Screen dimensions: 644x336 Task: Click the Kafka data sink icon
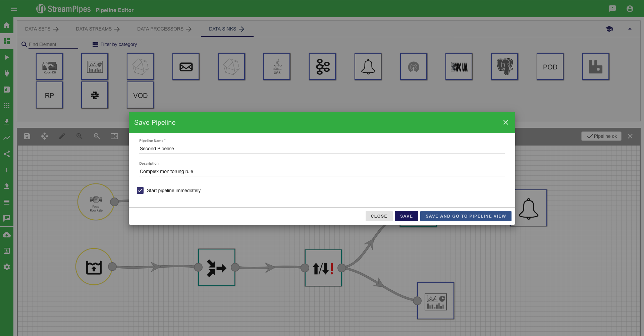pos(322,67)
